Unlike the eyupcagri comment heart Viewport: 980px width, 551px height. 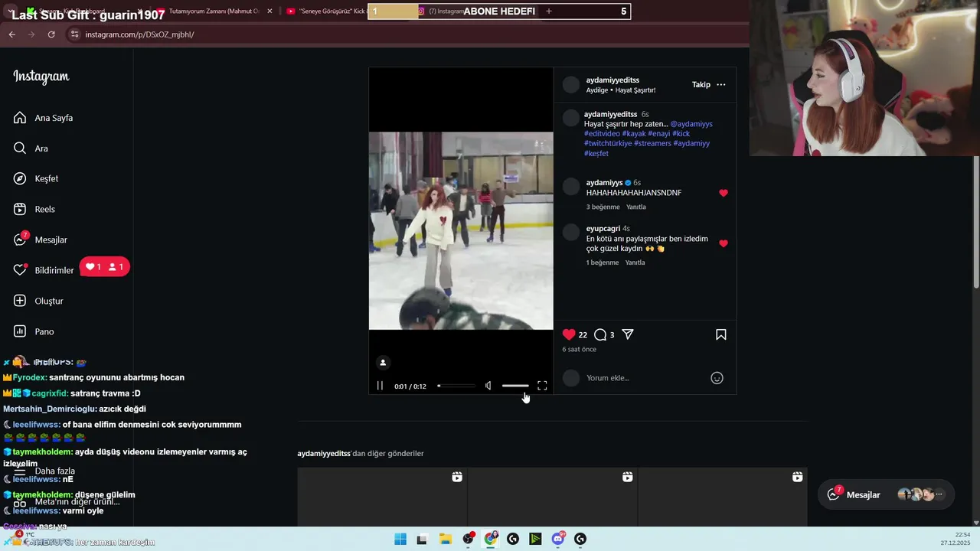click(x=724, y=243)
